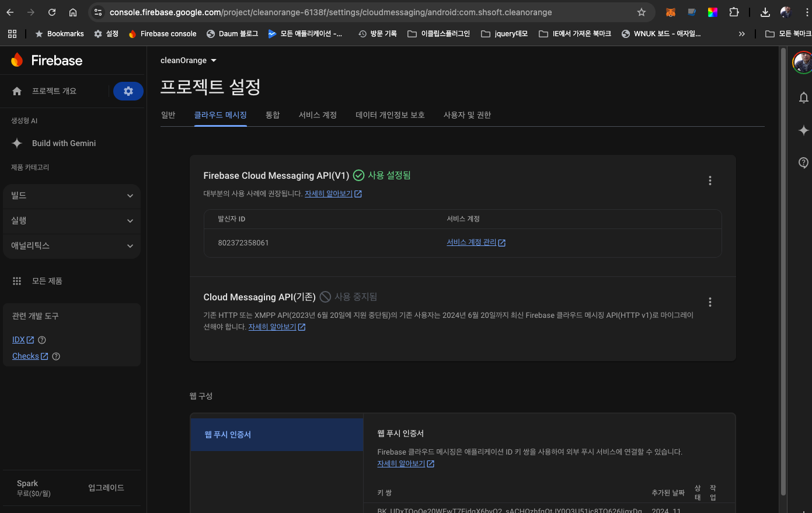The image size is (812, 513).
Task: Open the Bookmarks folder in bookmarks bar
Action: [59, 34]
